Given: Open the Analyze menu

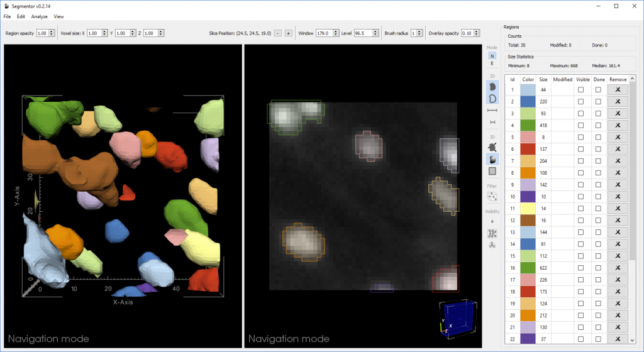Looking at the screenshot, I should (40, 16).
